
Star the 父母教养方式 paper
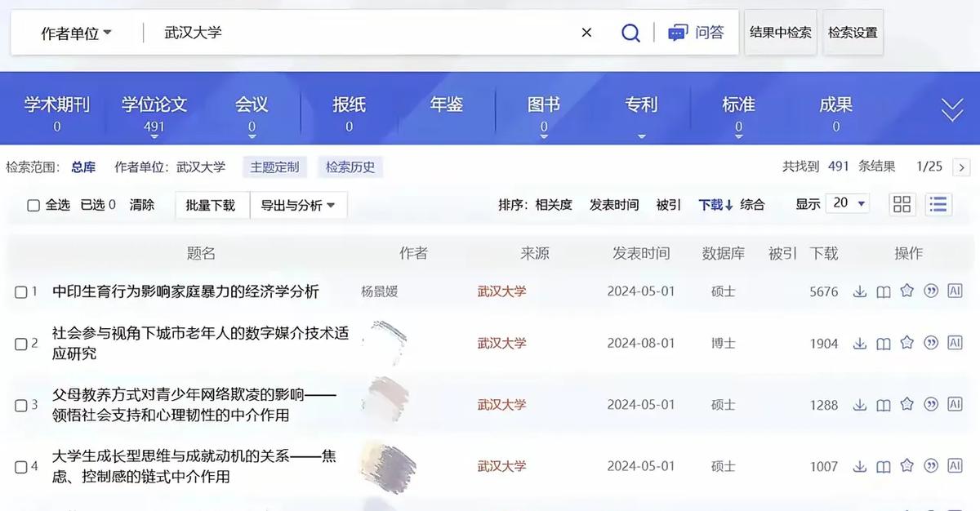906,404
